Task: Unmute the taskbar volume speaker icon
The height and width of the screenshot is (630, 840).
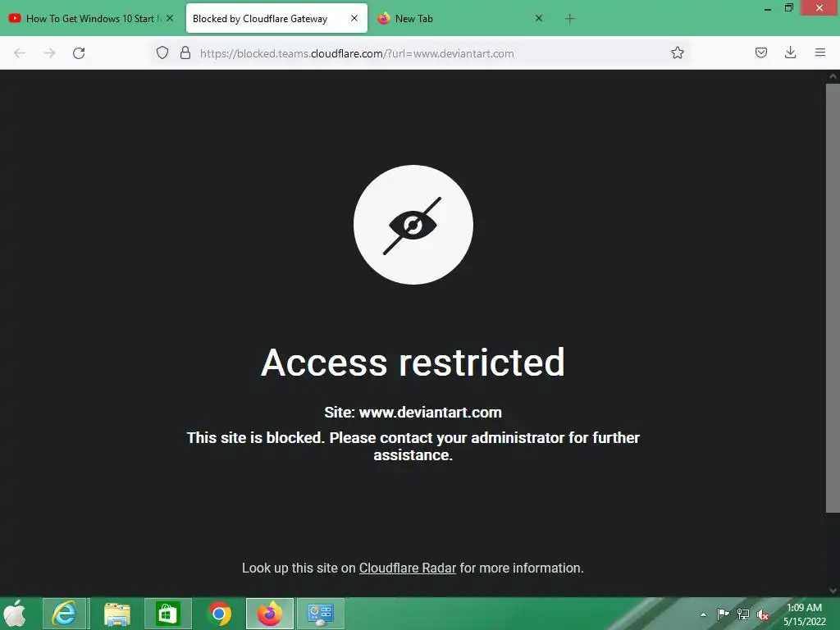Action: pyautogui.click(x=763, y=614)
